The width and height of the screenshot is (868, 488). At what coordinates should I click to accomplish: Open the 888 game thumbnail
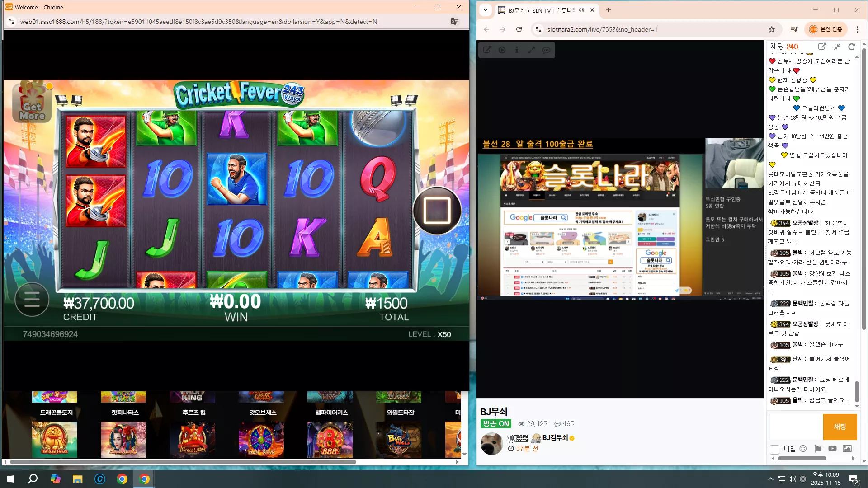click(330, 439)
